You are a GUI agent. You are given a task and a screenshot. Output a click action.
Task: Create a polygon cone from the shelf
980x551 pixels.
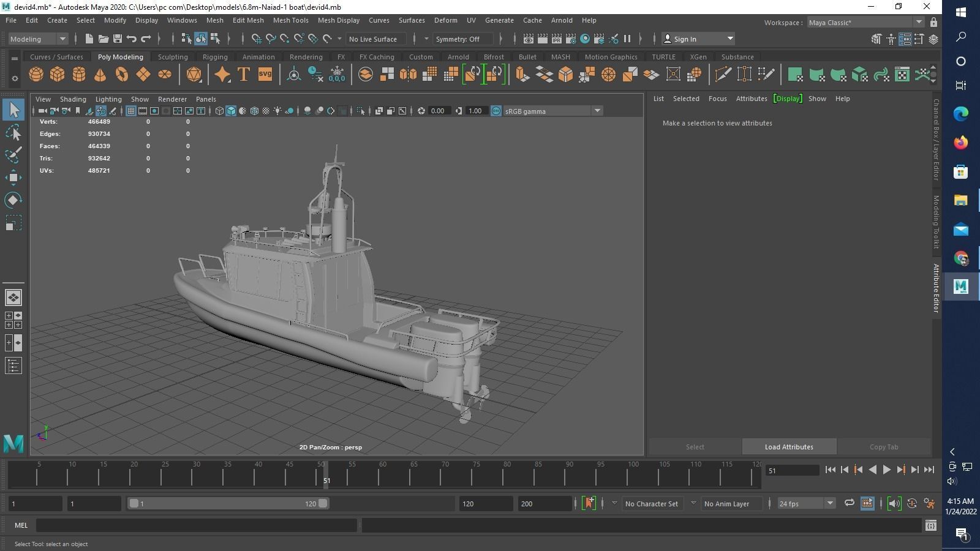[x=100, y=75]
